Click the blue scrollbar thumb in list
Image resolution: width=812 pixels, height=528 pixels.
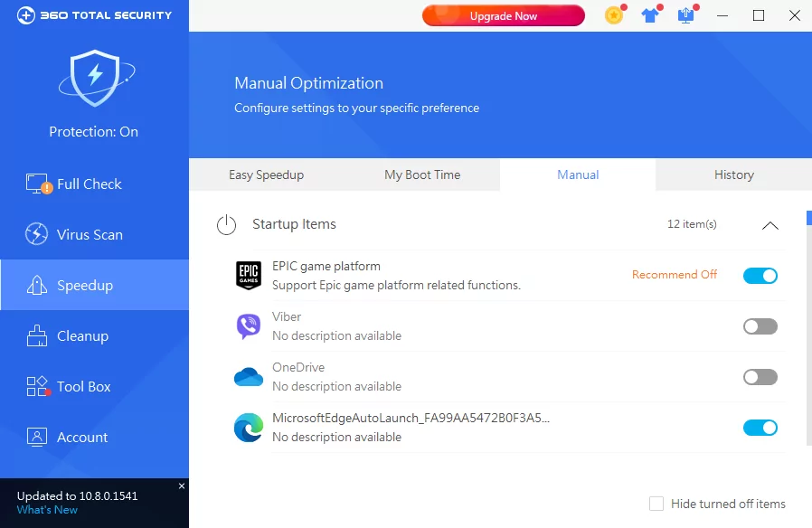pyautogui.click(x=809, y=217)
